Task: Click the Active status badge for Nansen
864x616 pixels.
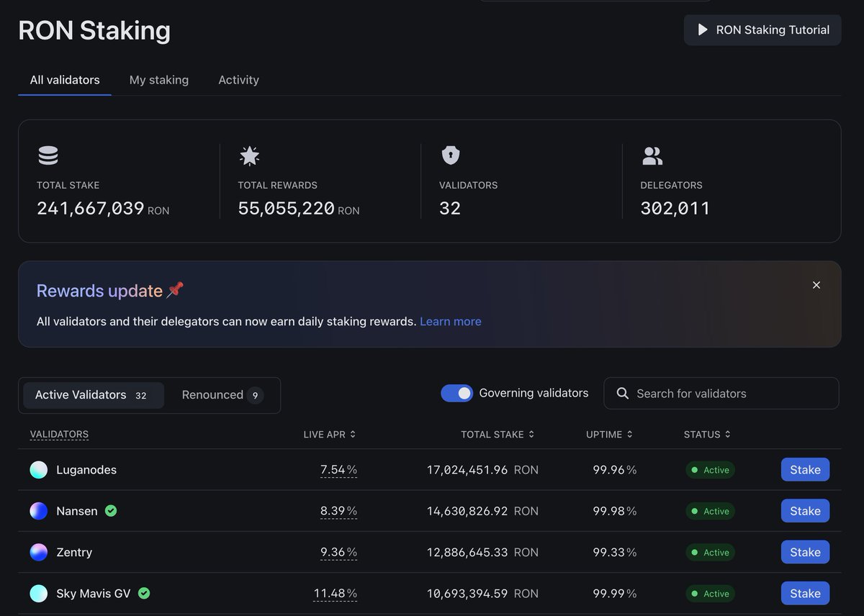Action: [710, 511]
